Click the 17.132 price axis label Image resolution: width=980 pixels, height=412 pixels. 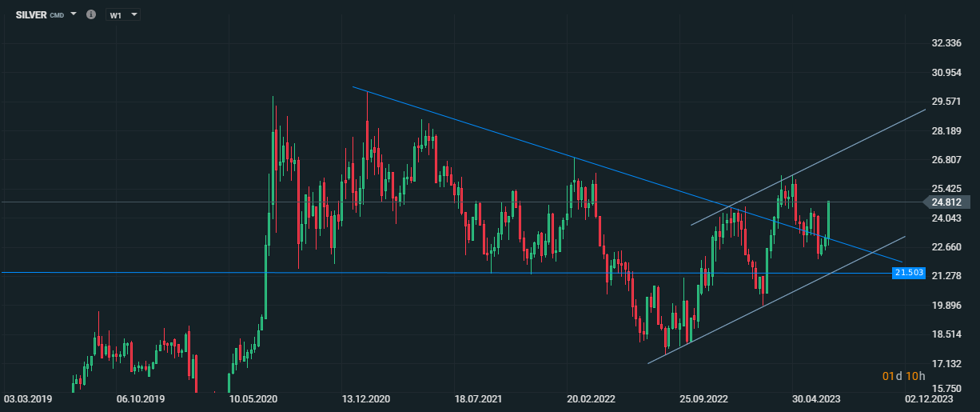tap(946, 364)
